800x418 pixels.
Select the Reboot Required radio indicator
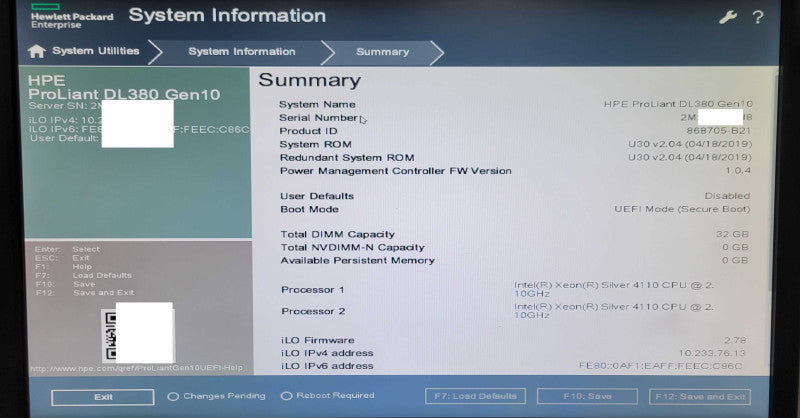pyautogui.click(x=286, y=396)
